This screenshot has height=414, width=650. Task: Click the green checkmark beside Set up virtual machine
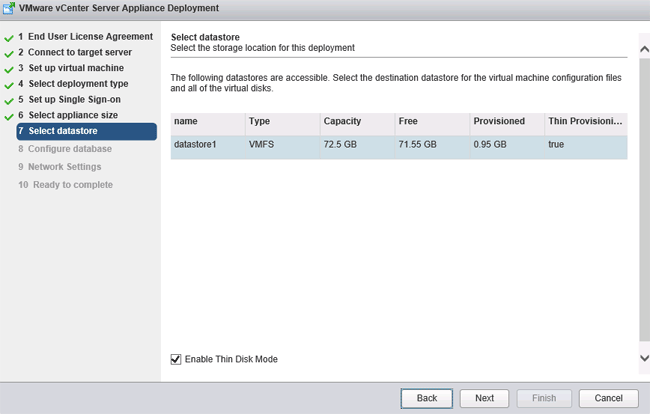[x=9, y=70]
